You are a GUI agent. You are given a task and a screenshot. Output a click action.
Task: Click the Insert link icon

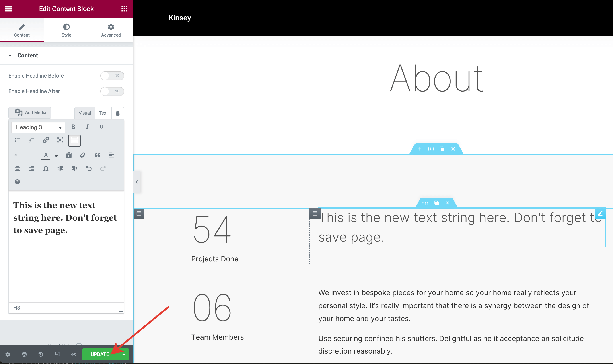point(46,140)
